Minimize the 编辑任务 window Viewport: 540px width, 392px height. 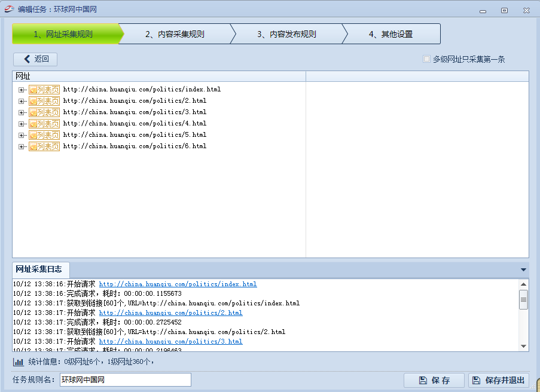pos(483,11)
